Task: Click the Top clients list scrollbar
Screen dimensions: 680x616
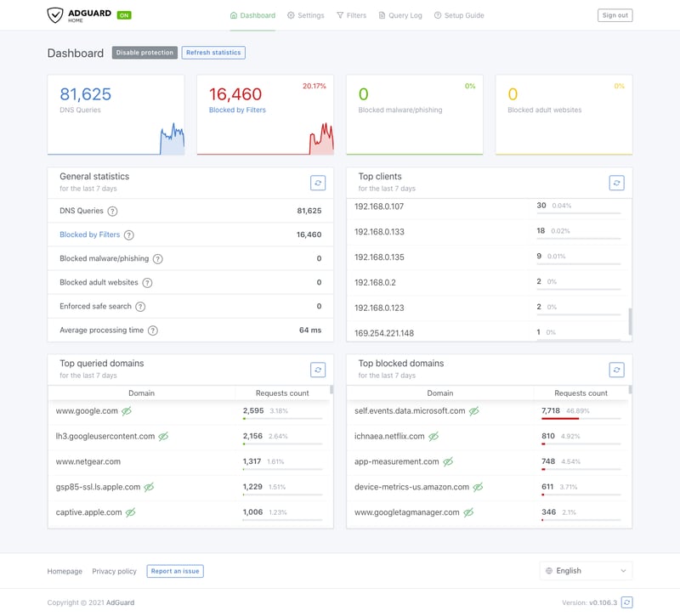Action: 630,320
